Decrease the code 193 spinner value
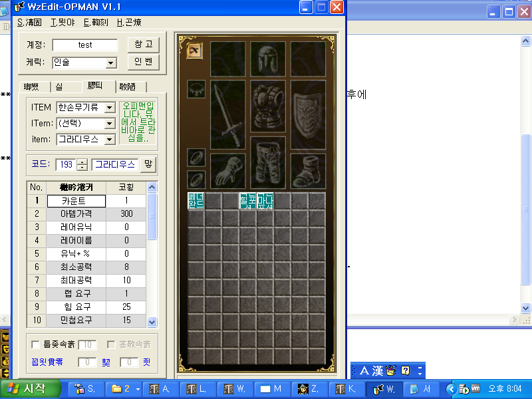 pos(82,168)
